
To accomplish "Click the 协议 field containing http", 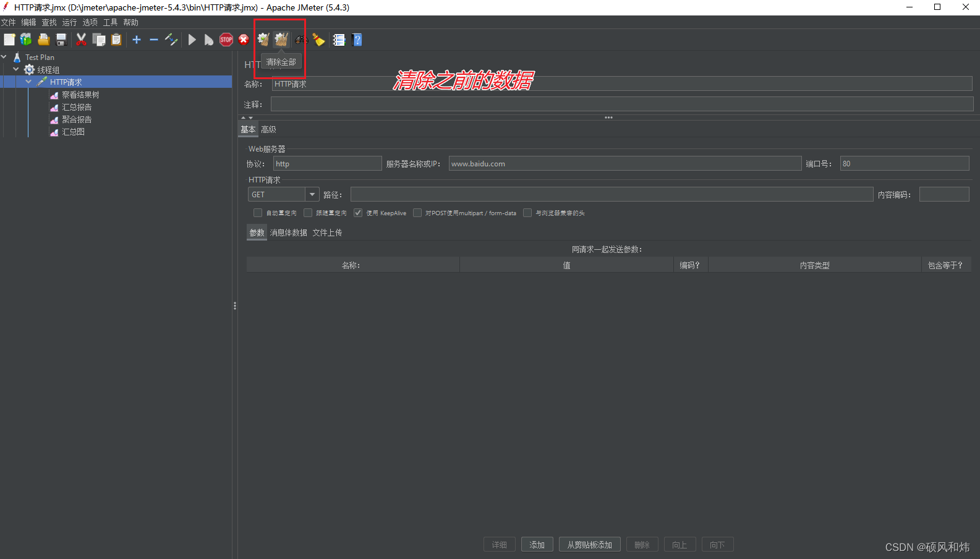I will [328, 163].
